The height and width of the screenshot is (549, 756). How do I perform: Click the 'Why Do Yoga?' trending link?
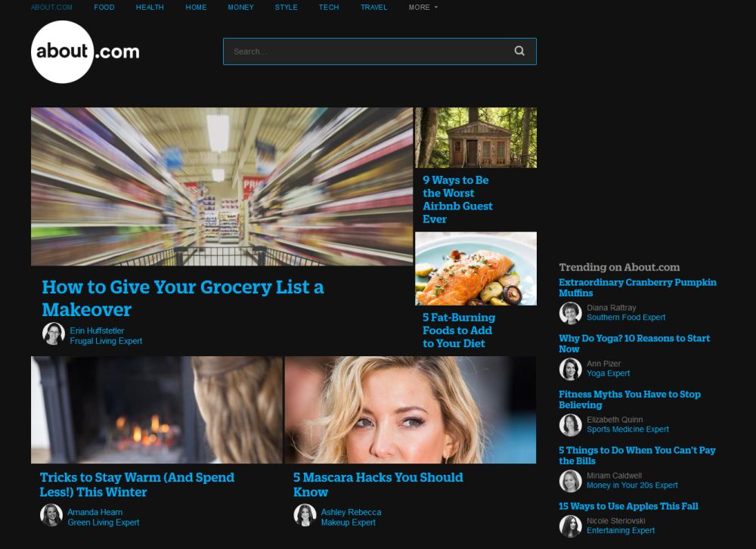point(634,343)
